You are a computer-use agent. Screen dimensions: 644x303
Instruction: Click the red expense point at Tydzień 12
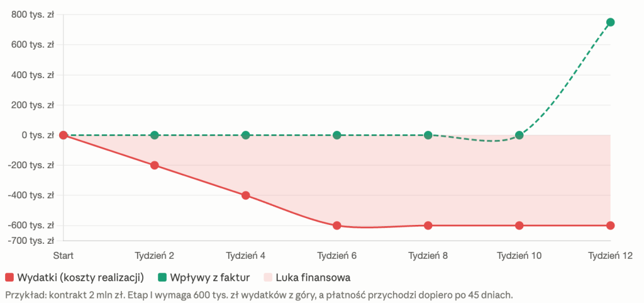coord(610,226)
